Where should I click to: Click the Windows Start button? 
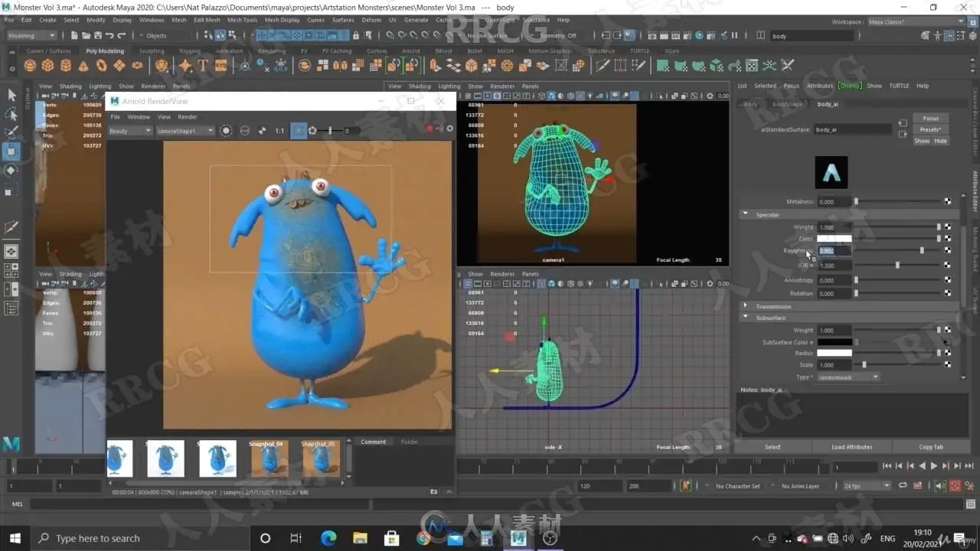click(x=15, y=538)
